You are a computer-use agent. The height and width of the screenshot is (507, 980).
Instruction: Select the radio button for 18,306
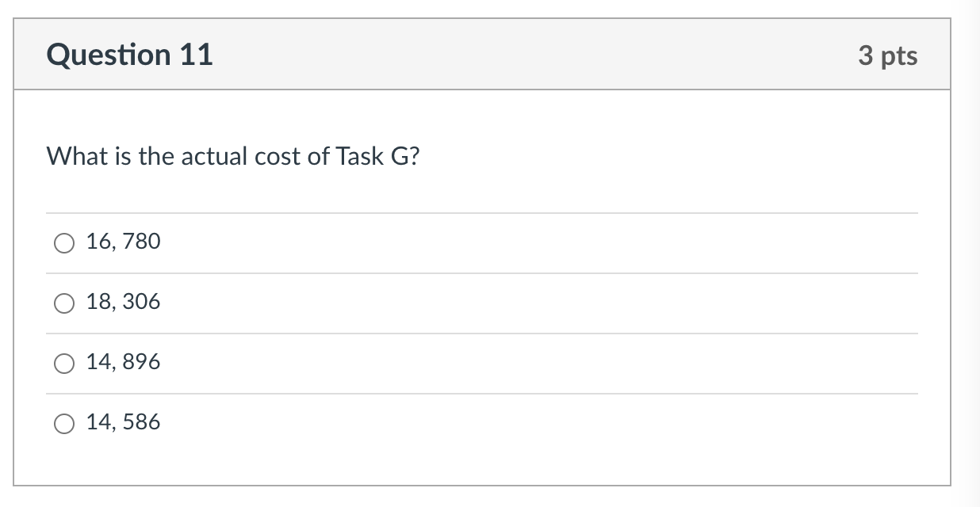(64, 303)
